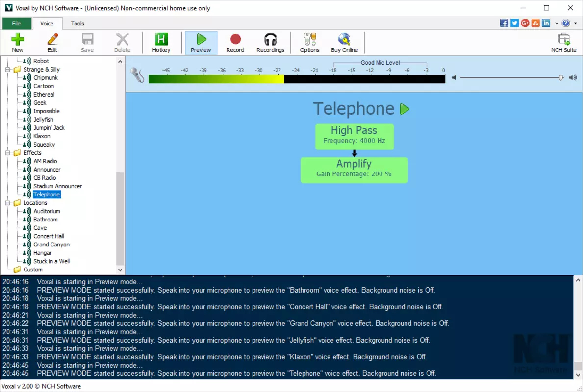The height and width of the screenshot is (392, 583).
Task: Share on Facebook icon
Action: (x=504, y=23)
